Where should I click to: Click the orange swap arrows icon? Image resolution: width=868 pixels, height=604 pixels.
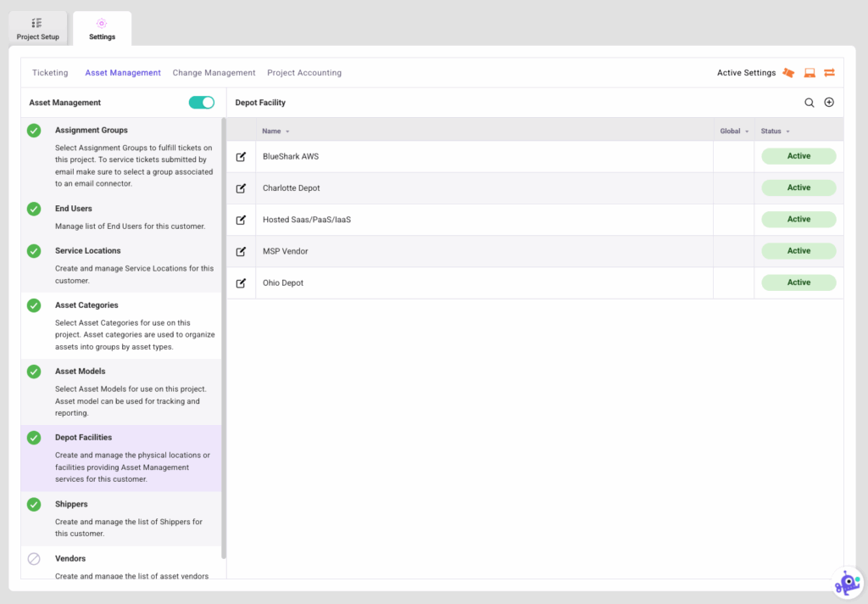coord(829,73)
